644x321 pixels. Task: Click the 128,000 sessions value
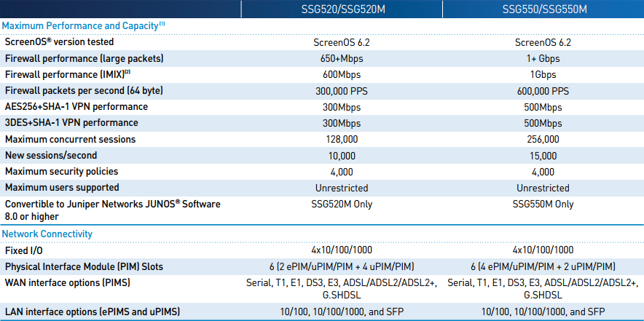click(342, 140)
